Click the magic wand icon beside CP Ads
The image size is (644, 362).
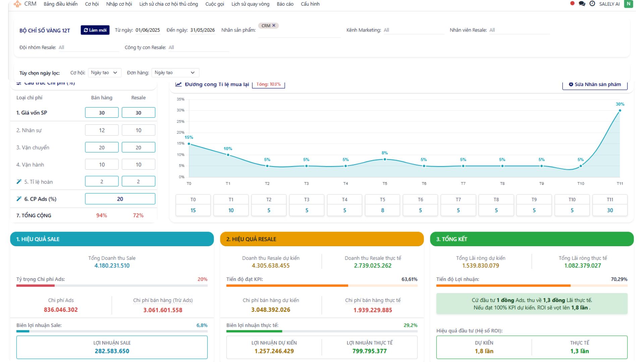[19, 199]
